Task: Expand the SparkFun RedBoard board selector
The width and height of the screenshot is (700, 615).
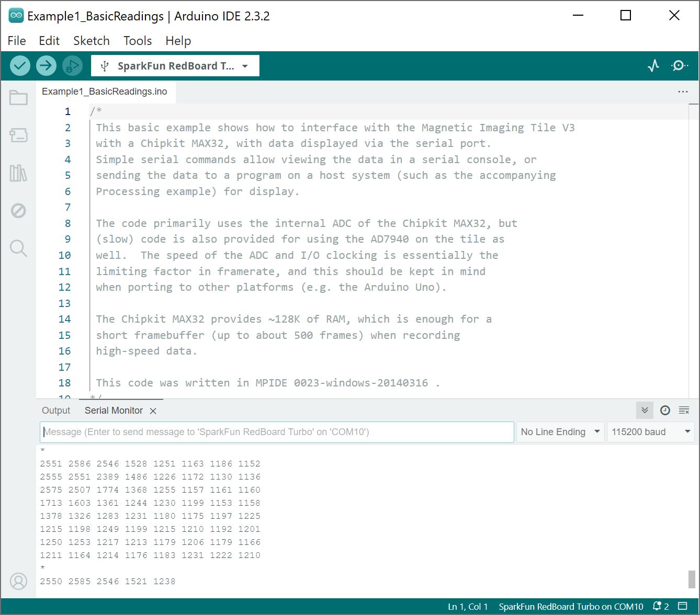Action: tap(175, 66)
